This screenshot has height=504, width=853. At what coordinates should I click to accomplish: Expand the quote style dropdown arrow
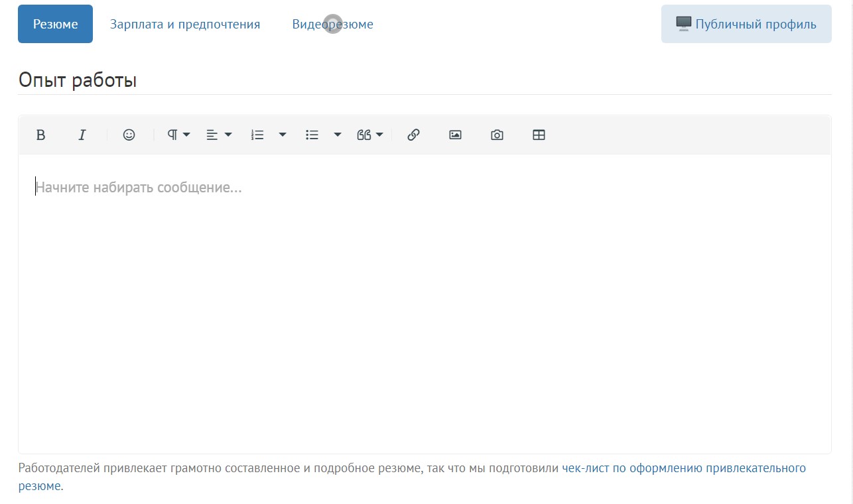pos(379,135)
